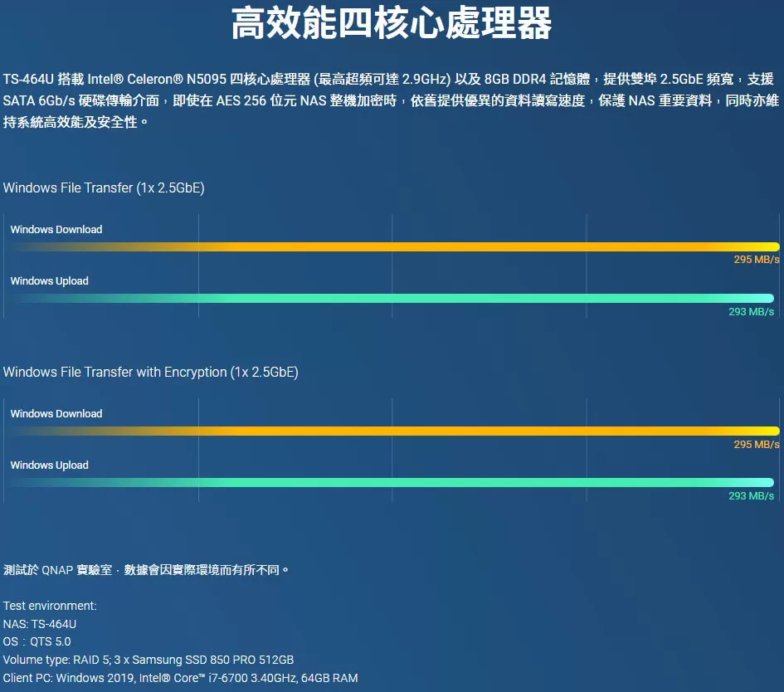
Task: Click the 295 MB/s value in the first chart
Action: coord(757,260)
